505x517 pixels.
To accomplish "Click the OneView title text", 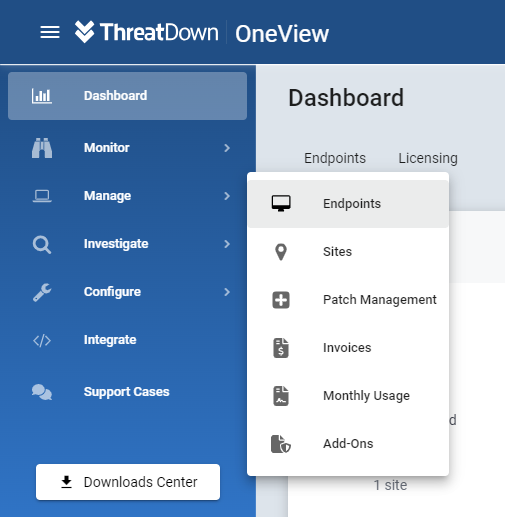I will click(282, 34).
